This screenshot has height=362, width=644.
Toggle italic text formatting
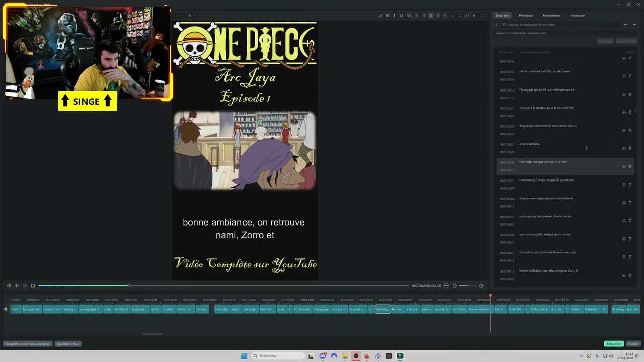[394, 16]
